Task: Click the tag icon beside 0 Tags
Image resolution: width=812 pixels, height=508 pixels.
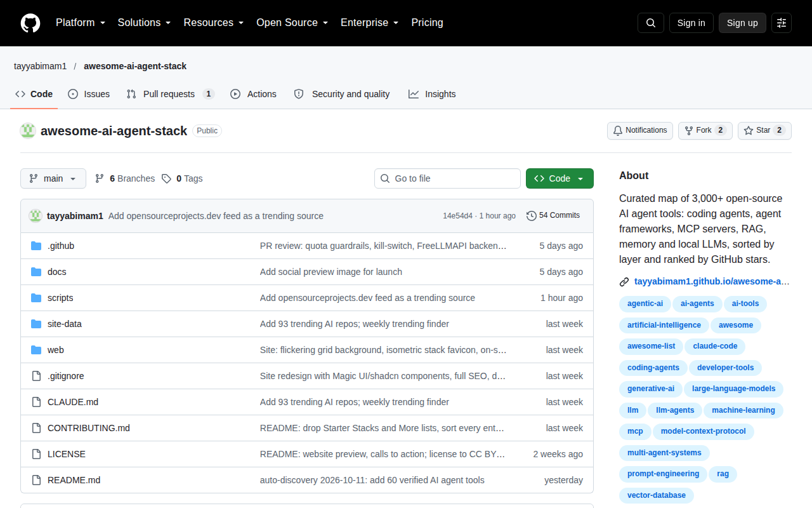Action: click(x=166, y=178)
